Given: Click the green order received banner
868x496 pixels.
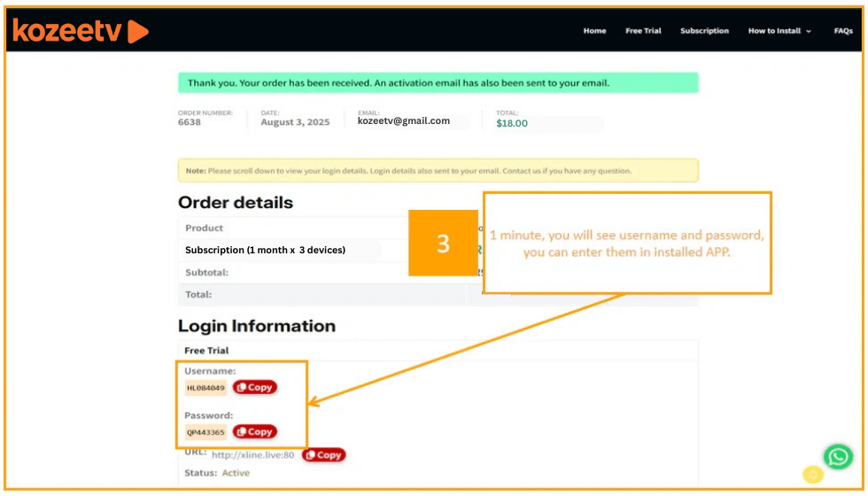Looking at the screenshot, I should click(x=438, y=83).
